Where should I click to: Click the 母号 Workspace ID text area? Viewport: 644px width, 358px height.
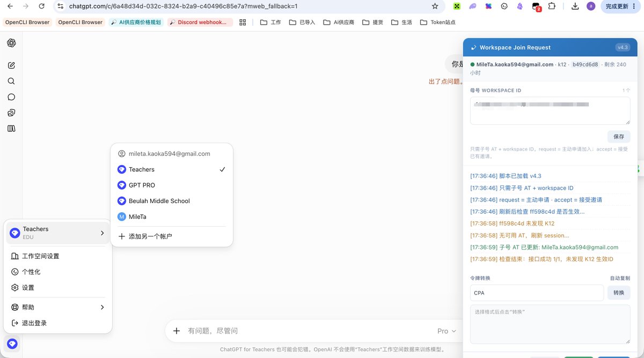click(x=550, y=110)
